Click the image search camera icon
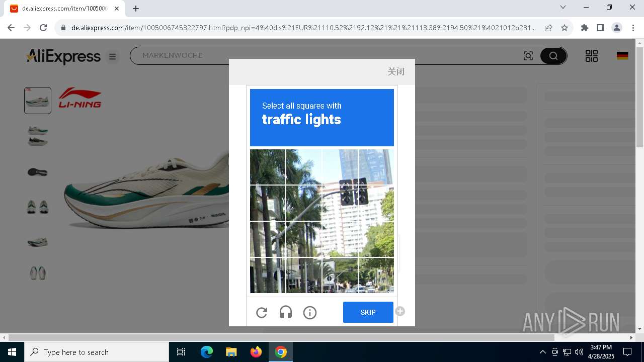This screenshot has width=644, height=362. pyautogui.click(x=528, y=56)
